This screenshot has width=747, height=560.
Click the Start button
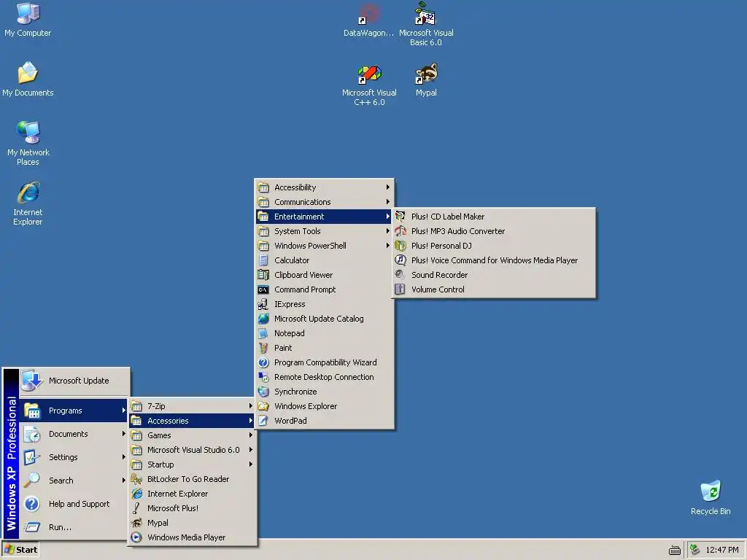point(20,550)
